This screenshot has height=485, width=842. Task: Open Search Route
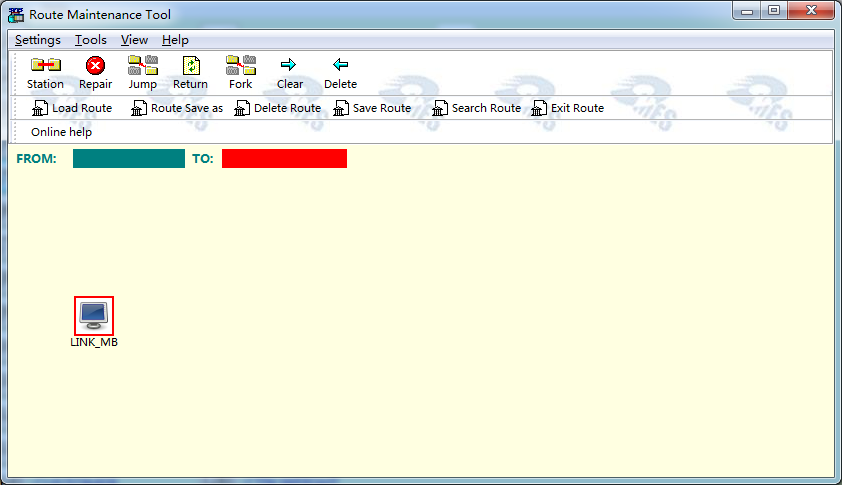click(x=476, y=108)
